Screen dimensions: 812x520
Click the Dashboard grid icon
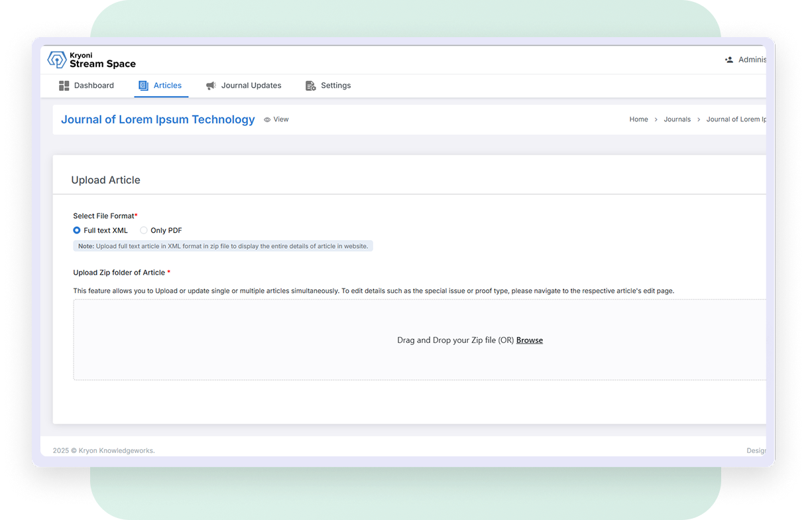64,86
